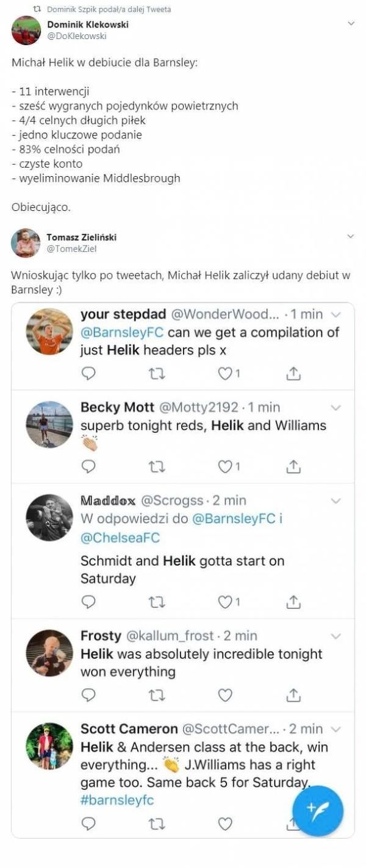Reply to your stepdad's tweet
This screenshot has width=366, height=868.
pos(88,373)
